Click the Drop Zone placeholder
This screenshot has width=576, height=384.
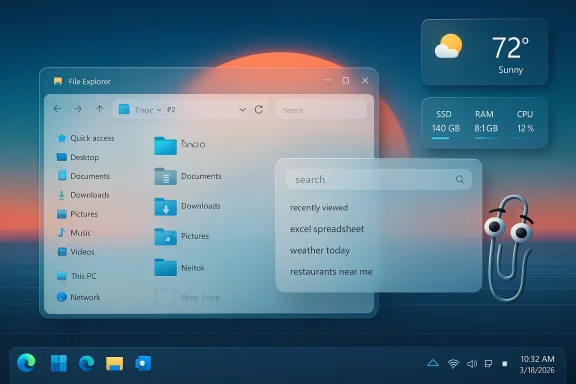click(187, 297)
